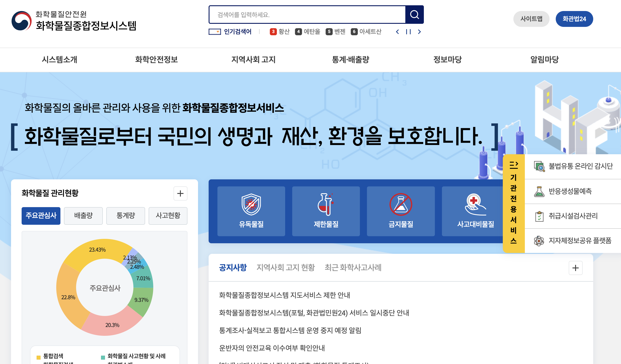621x364 pixels.
Task: Open the 사고대비물질 first-aid icon card
Action: pyautogui.click(x=472, y=211)
